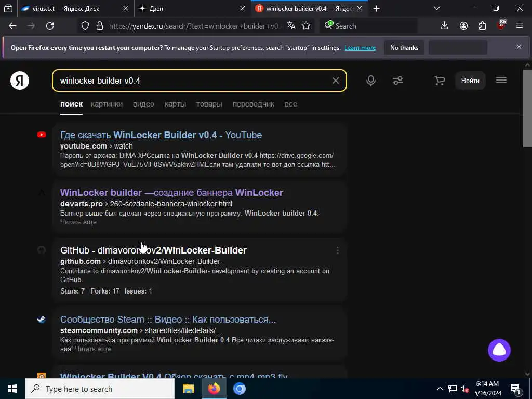
Task: Show hidden system tray icons chevron
Action: tap(440, 389)
